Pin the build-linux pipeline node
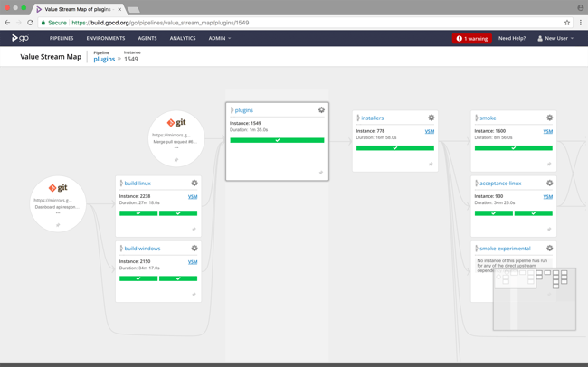The height and width of the screenshot is (367, 588). pyautogui.click(x=194, y=230)
